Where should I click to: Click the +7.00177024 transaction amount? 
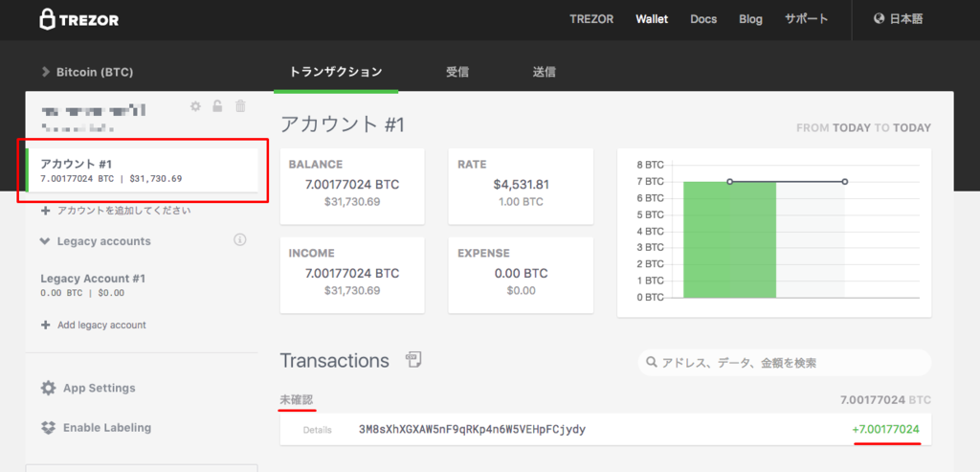[x=885, y=430]
